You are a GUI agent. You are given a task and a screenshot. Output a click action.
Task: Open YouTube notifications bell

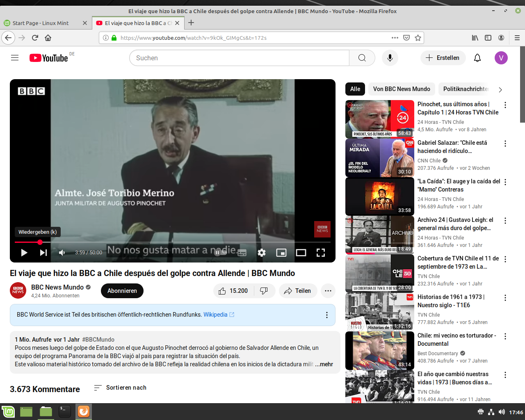pos(477,58)
